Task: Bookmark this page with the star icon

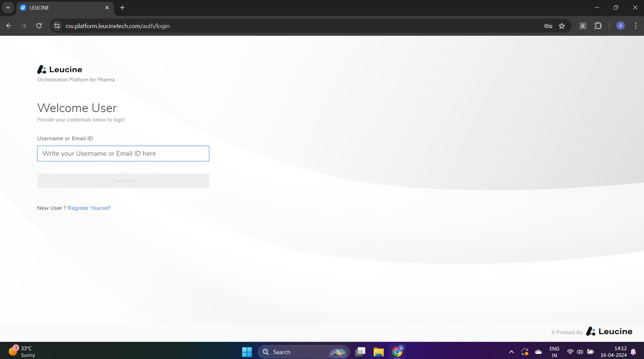Action: (561, 26)
